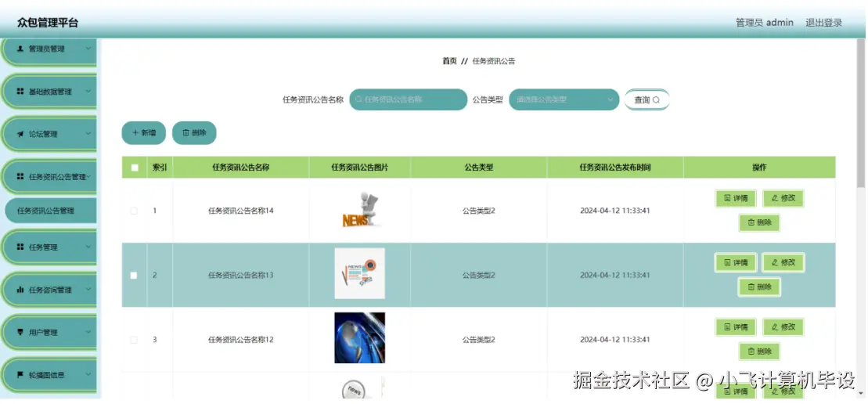Screen dimensions: 868x404
Task: Click 索引 column header
Action: [160, 167]
